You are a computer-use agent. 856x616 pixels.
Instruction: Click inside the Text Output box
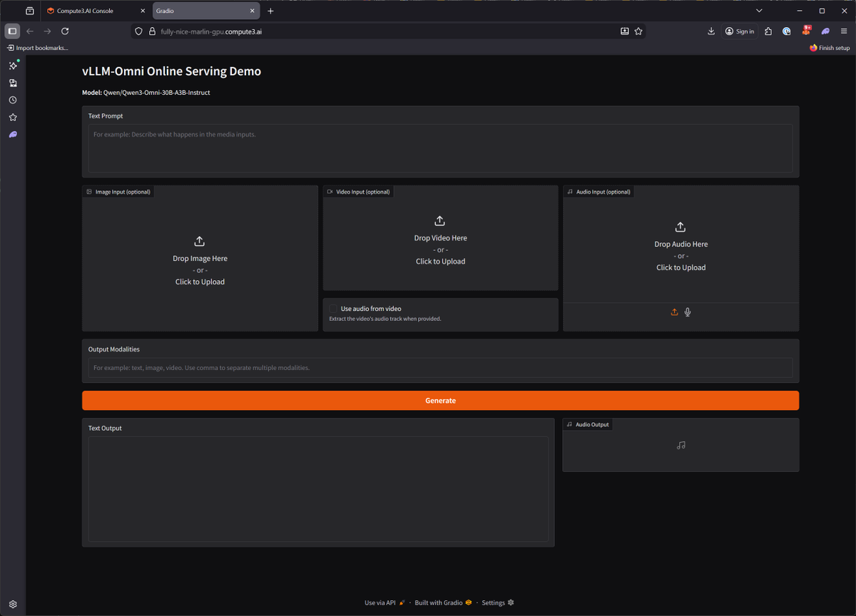[x=318, y=489]
